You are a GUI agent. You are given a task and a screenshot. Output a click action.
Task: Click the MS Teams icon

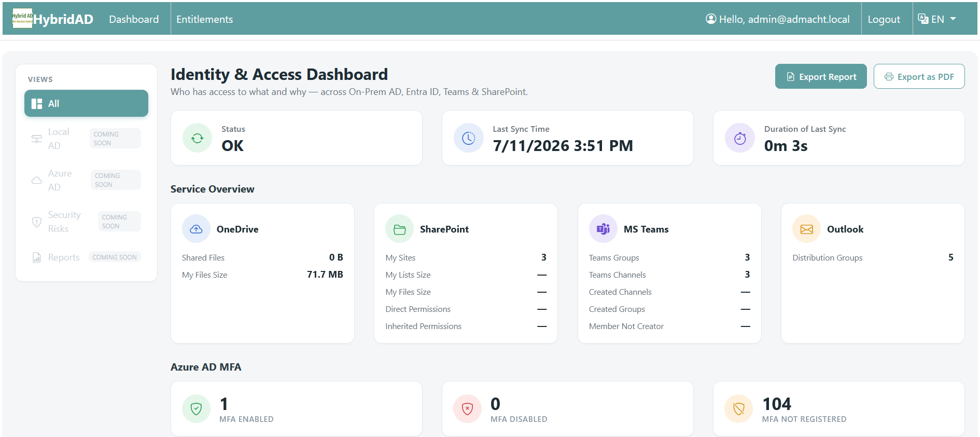603,229
